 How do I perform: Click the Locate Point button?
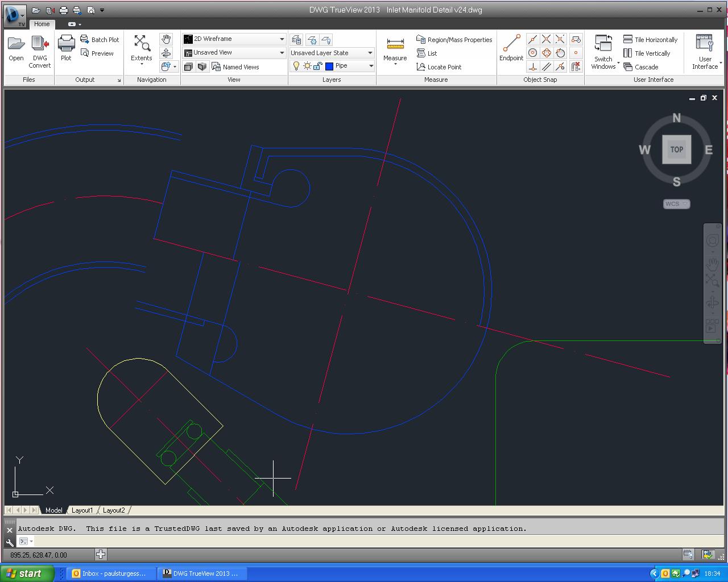point(439,67)
